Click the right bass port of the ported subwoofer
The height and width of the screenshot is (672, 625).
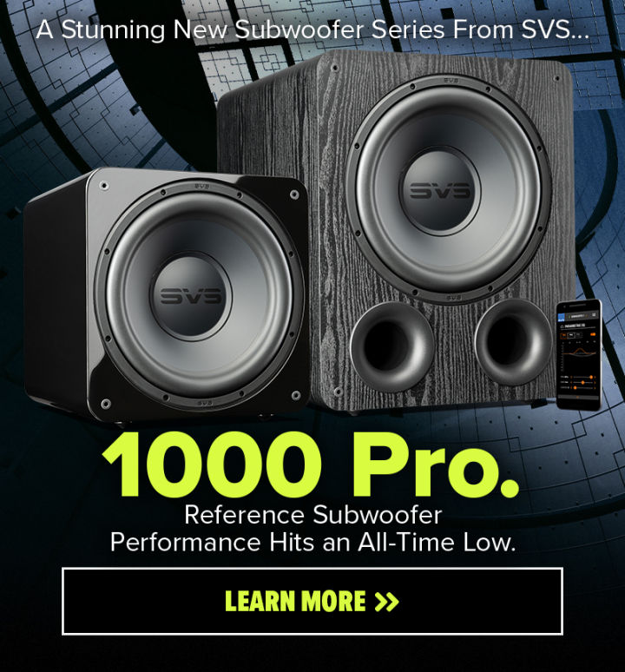(513, 343)
